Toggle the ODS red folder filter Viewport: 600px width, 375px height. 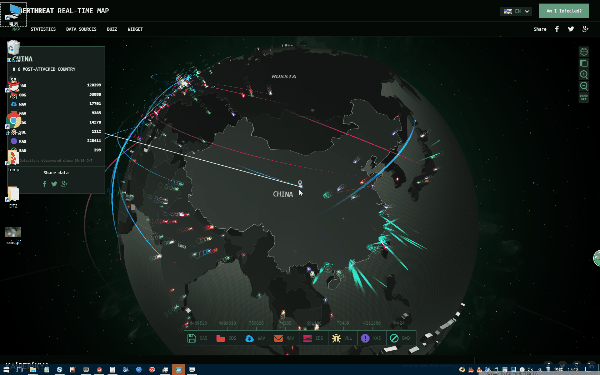(x=226, y=338)
